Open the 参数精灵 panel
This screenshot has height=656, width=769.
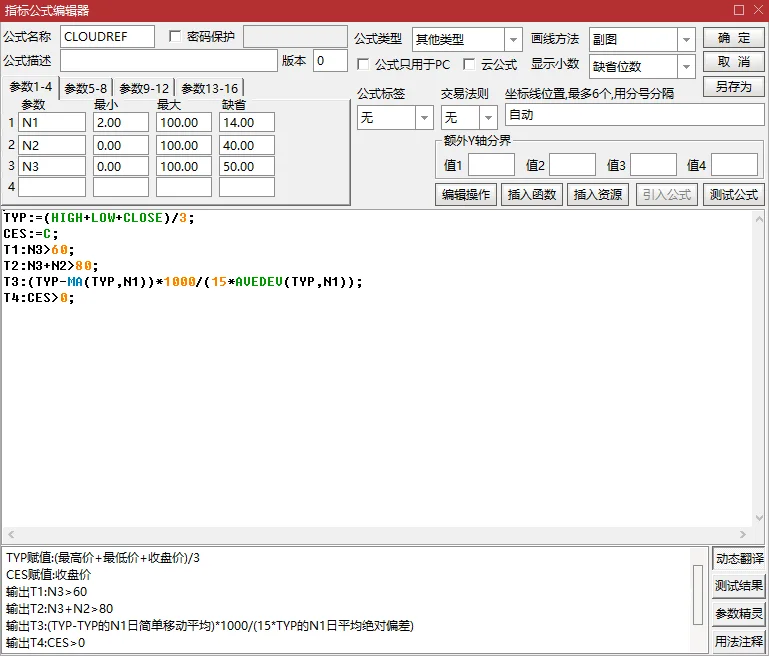pyautogui.click(x=739, y=613)
